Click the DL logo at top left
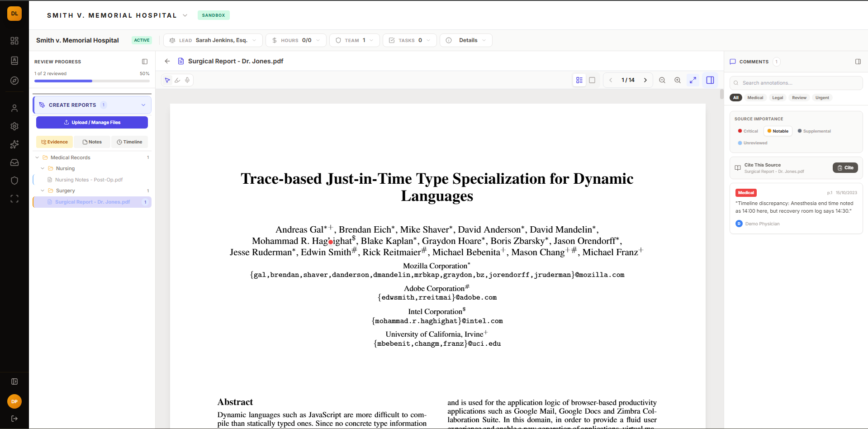The width and height of the screenshot is (868, 429). (14, 14)
